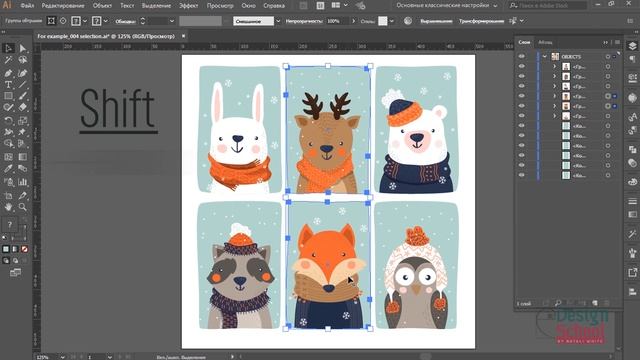
Task: Select the Zoom magnifier tool
Action: pos(23,207)
